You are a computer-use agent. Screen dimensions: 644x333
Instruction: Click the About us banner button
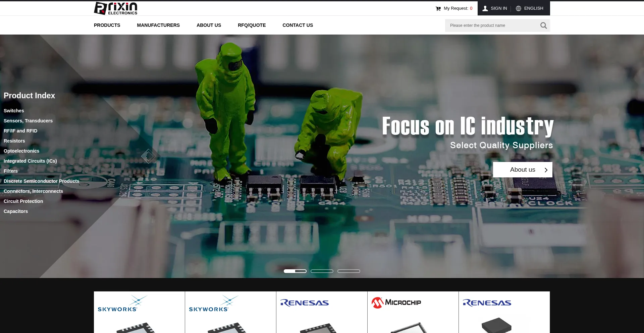tap(523, 170)
